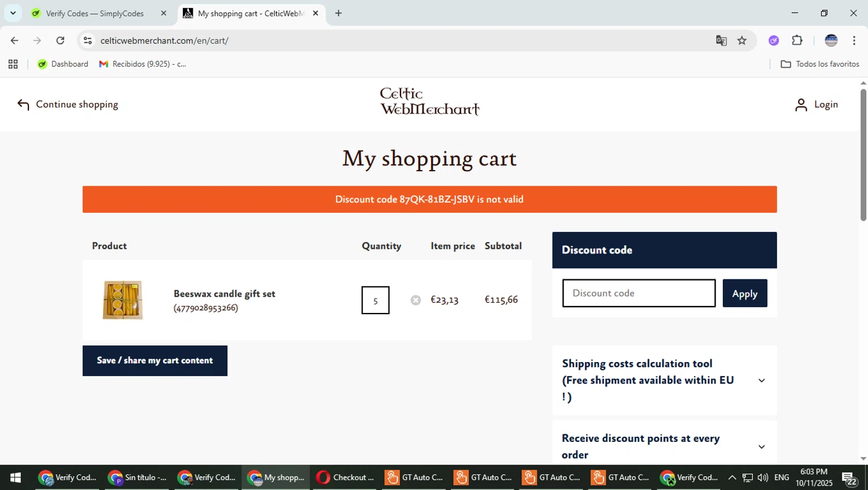Screen dimensions: 868x490
Task: Open the purple extension icon
Action: [774, 40]
